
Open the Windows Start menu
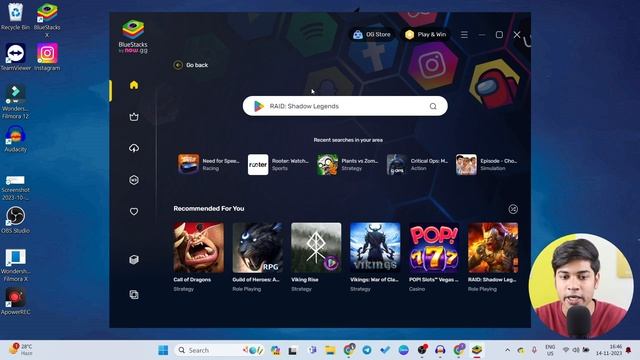tap(163, 350)
